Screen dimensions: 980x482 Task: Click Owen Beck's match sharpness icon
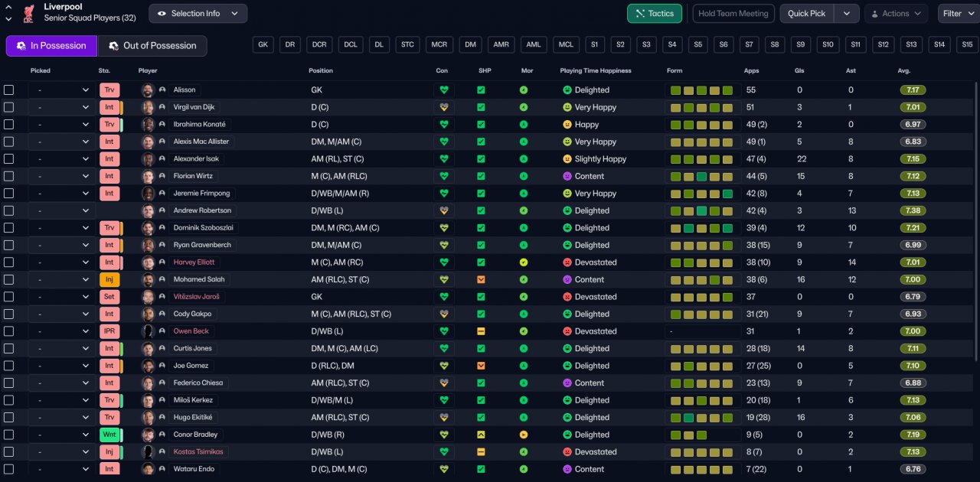(x=481, y=331)
